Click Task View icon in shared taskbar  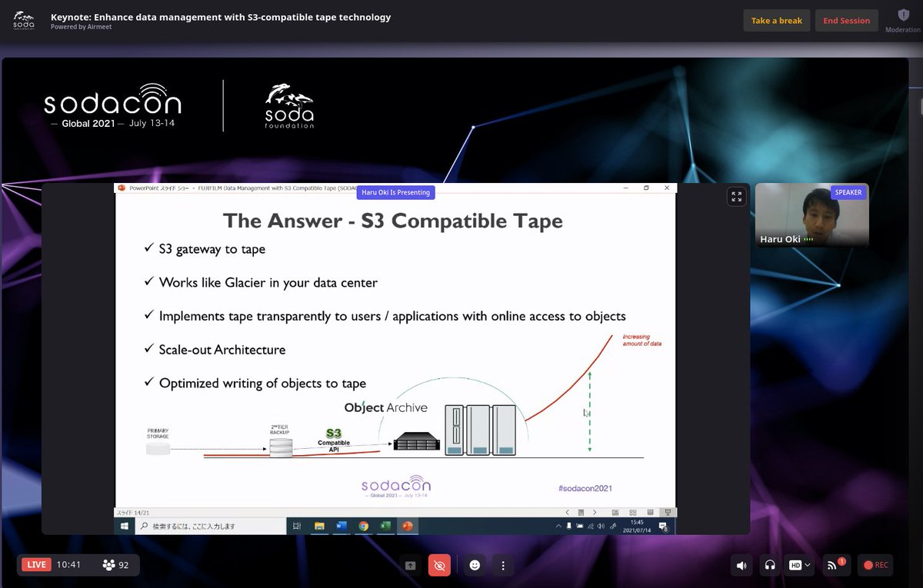point(297,527)
